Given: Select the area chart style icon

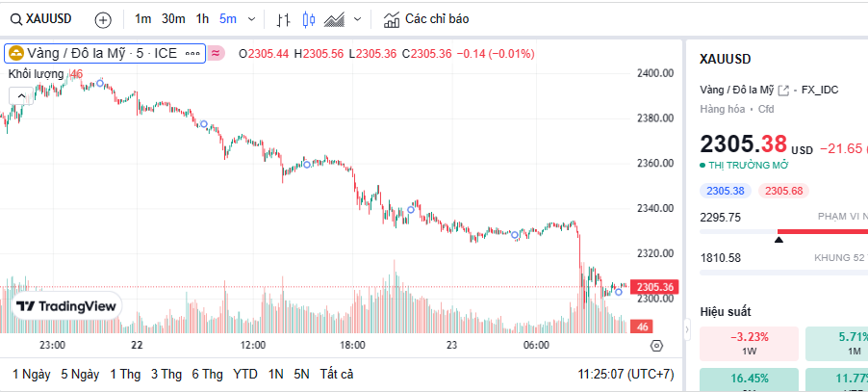Looking at the screenshot, I should coord(335,19).
